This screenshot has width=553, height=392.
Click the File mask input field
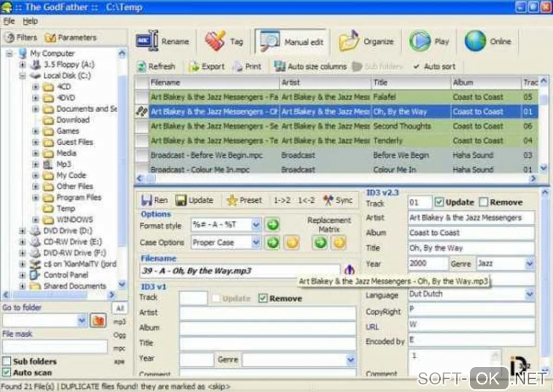click(x=55, y=346)
